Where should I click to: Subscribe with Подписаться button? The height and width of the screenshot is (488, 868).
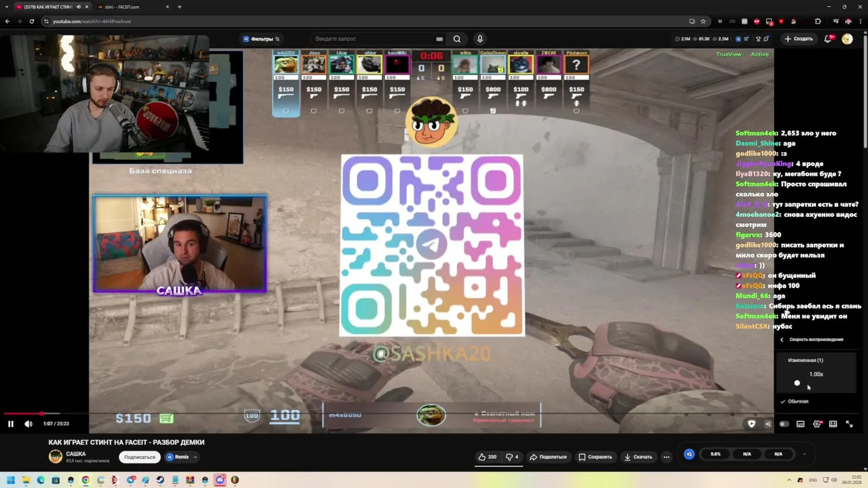coord(140,457)
